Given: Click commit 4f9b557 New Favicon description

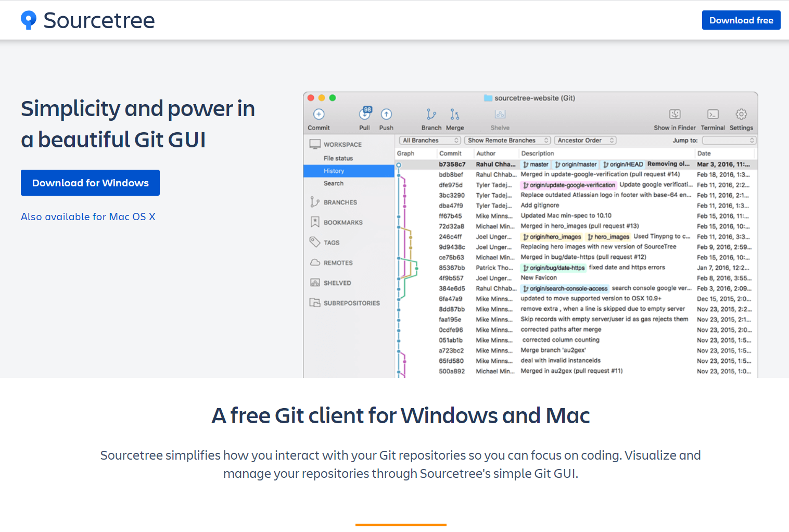Looking at the screenshot, I should click(x=539, y=278).
